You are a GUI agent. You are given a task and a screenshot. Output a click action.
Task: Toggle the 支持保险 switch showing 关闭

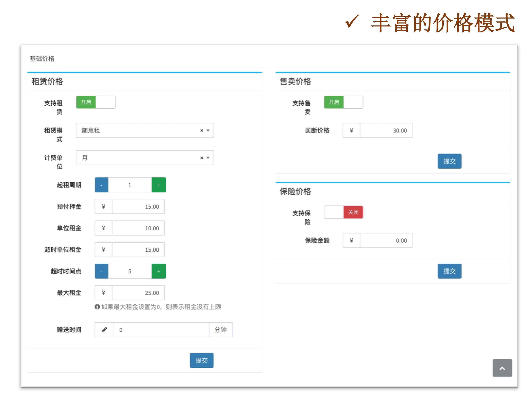tap(343, 212)
